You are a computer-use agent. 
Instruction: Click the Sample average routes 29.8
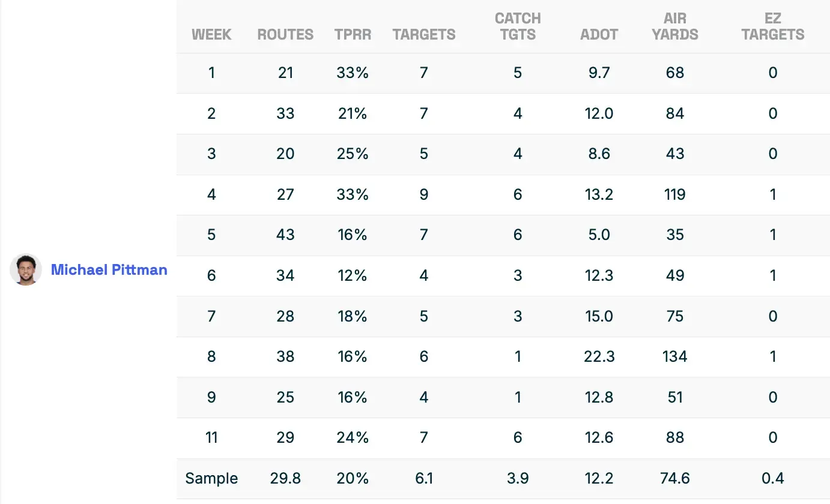(x=285, y=479)
